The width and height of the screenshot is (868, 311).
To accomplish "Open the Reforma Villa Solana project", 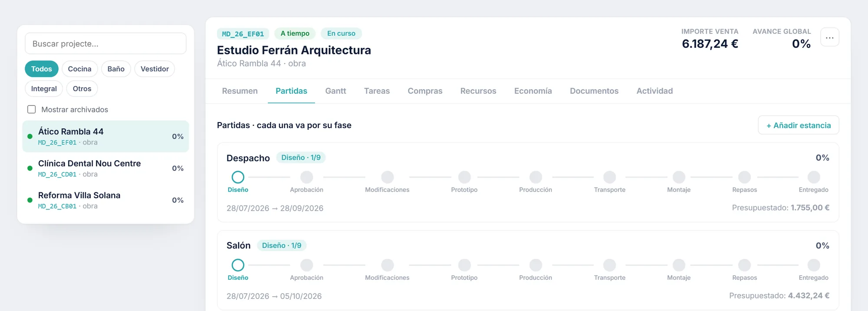I will tap(105, 200).
